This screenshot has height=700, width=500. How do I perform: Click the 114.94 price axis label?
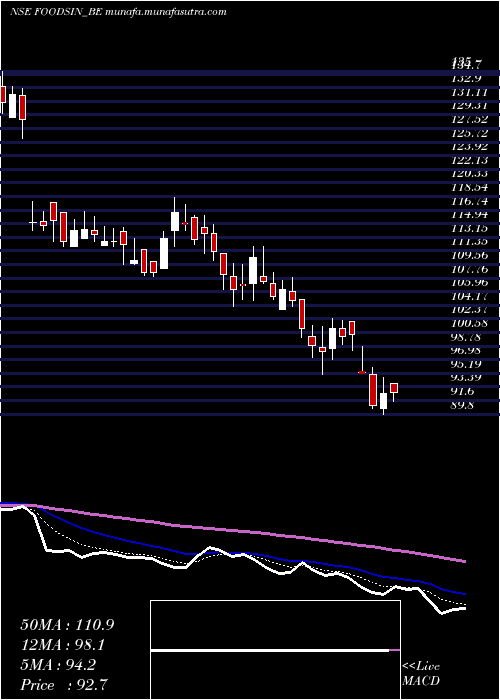tap(470, 215)
